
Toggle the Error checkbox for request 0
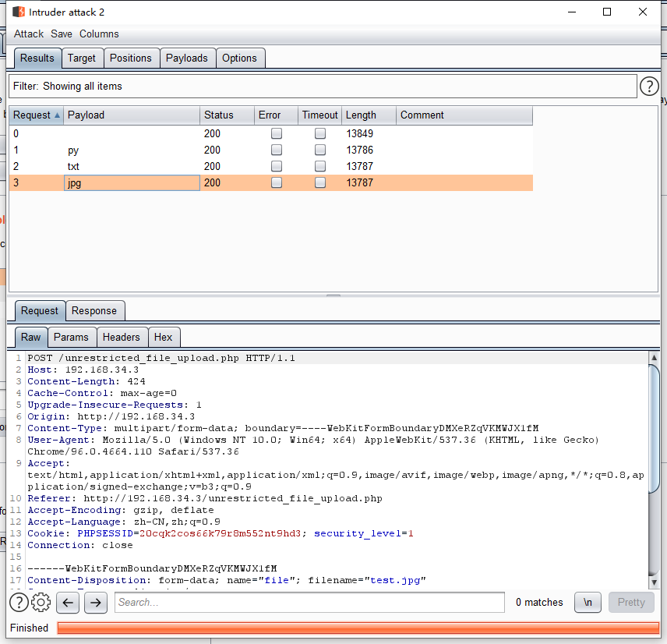click(276, 133)
